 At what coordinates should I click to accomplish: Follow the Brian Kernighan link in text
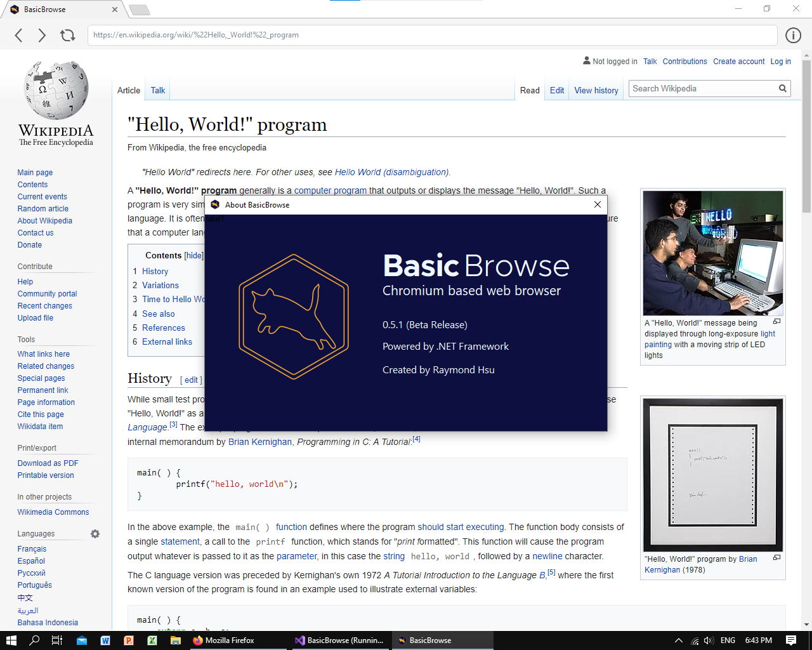[260, 442]
